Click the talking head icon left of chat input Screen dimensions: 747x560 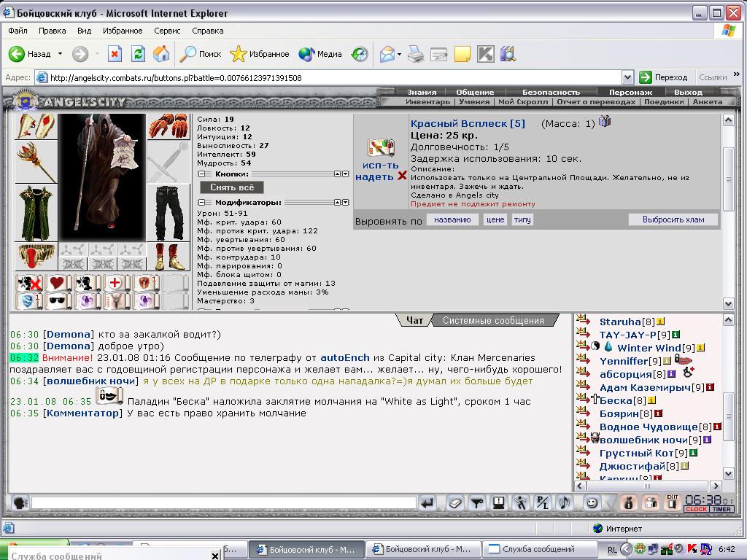pos(20,503)
